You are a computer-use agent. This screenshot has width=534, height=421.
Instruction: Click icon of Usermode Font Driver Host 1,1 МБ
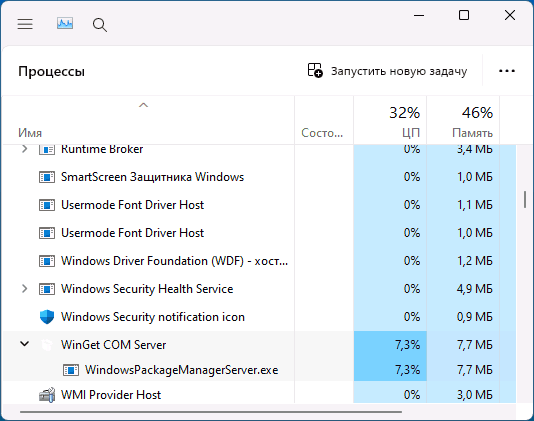[x=47, y=205]
